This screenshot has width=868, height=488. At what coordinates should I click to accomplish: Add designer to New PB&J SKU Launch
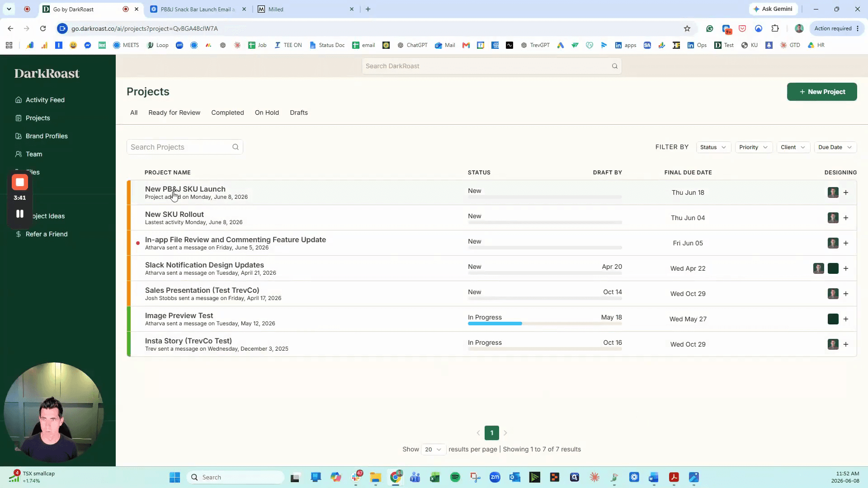[x=846, y=192]
